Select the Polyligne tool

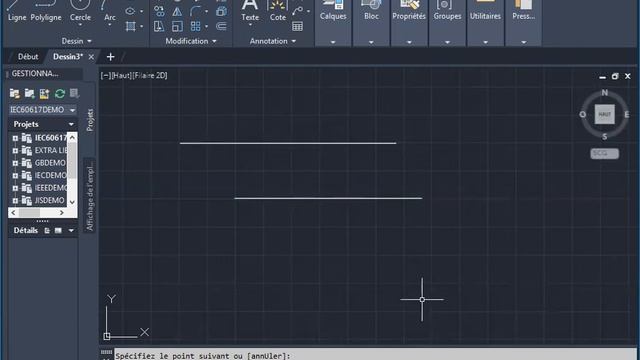tap(46, 12)
